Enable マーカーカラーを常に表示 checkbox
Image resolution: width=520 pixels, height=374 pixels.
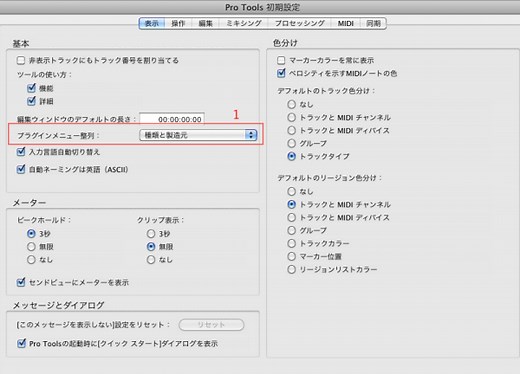click(281, 60)
